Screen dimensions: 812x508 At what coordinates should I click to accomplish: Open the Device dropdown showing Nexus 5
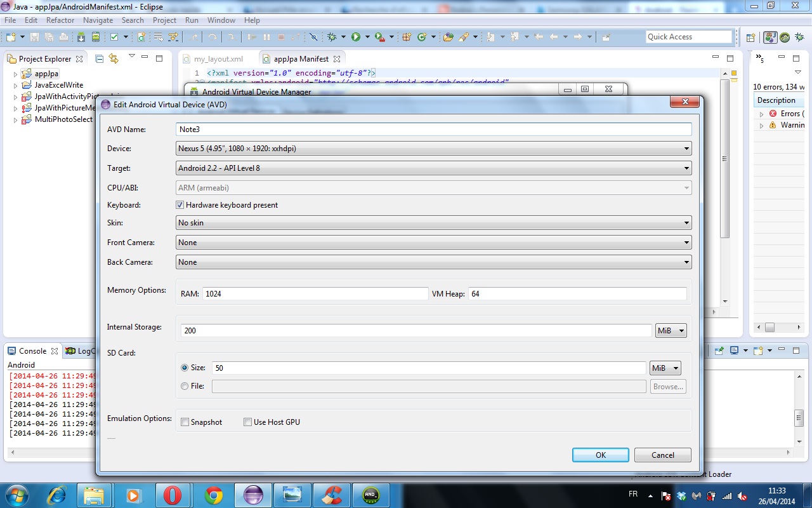click(x=433, y=149)
